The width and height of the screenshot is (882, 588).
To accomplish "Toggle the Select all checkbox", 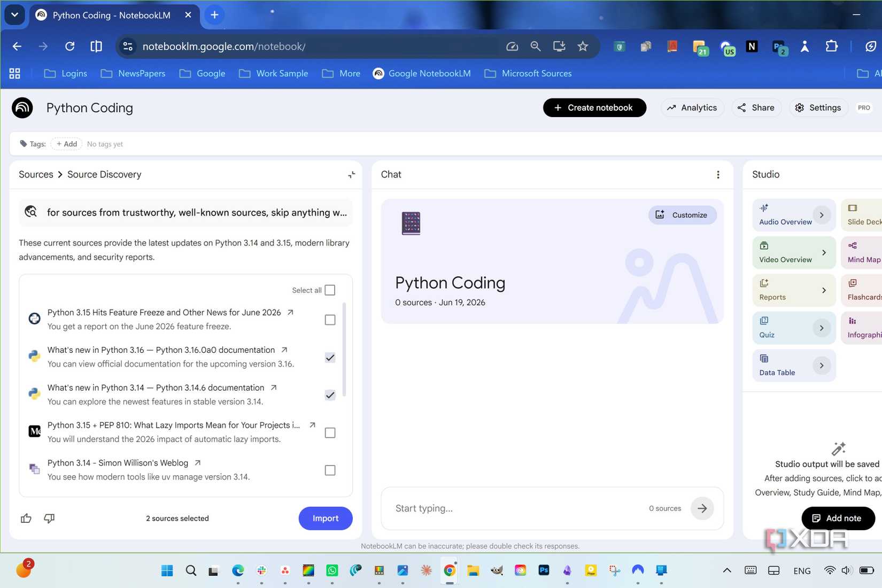I will pos(330,290).
